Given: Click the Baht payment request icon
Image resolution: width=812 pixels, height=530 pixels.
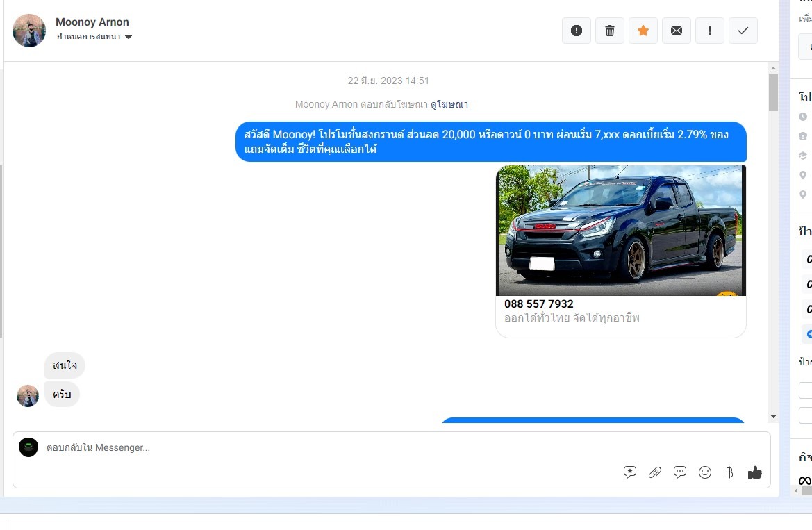Looking at the screenshot, I should (x=729, y=472).
